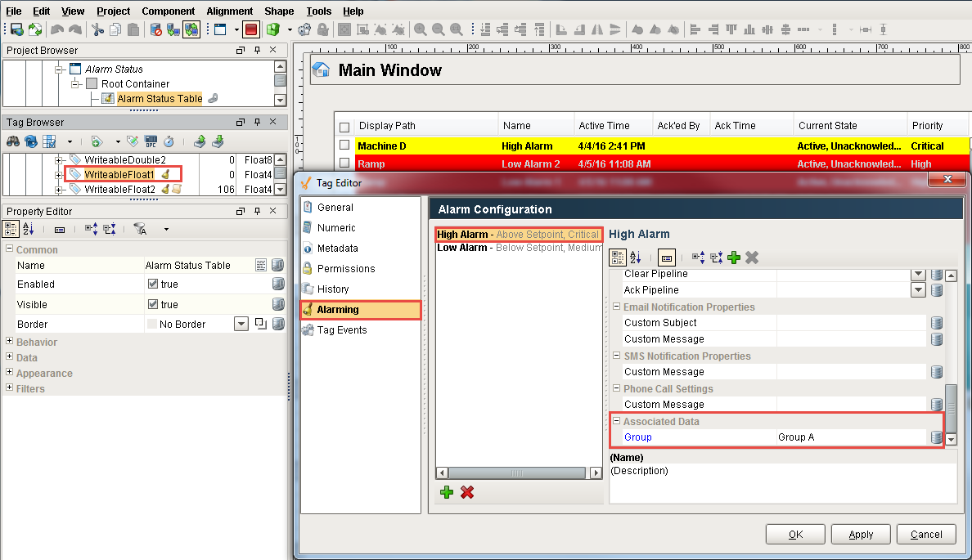Open the Border dropdown arrow
The width and height of the screenshot is (972, 560).
click(241, 324)
